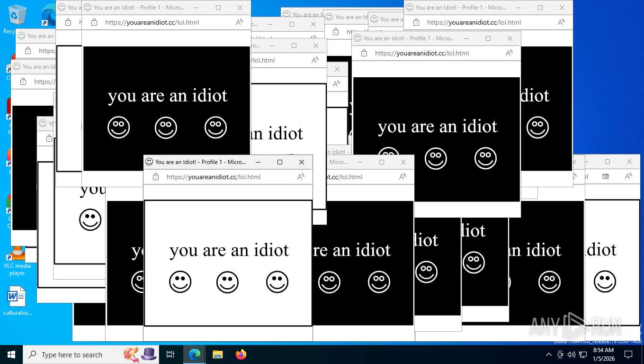Open the notification center icon
Viewport: 644px width, 364px height.
click(628, 355)
